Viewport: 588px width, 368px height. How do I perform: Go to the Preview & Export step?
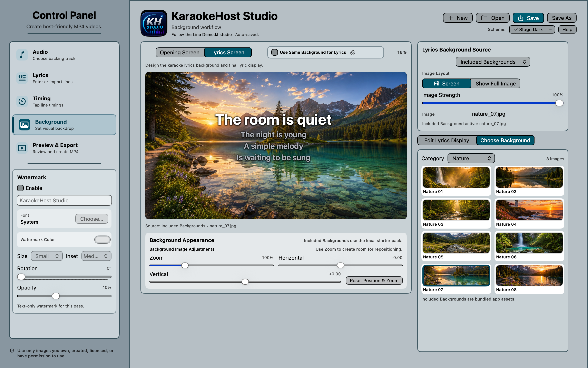(x=64, y=148)
